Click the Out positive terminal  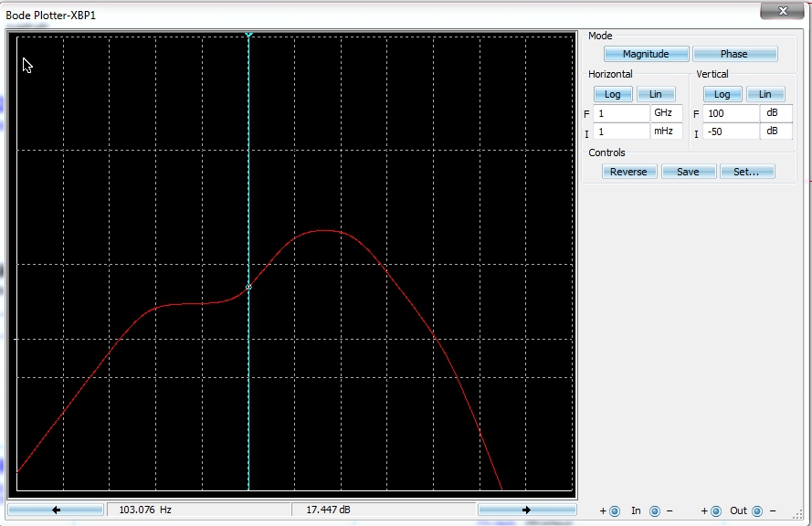[716, 511]
